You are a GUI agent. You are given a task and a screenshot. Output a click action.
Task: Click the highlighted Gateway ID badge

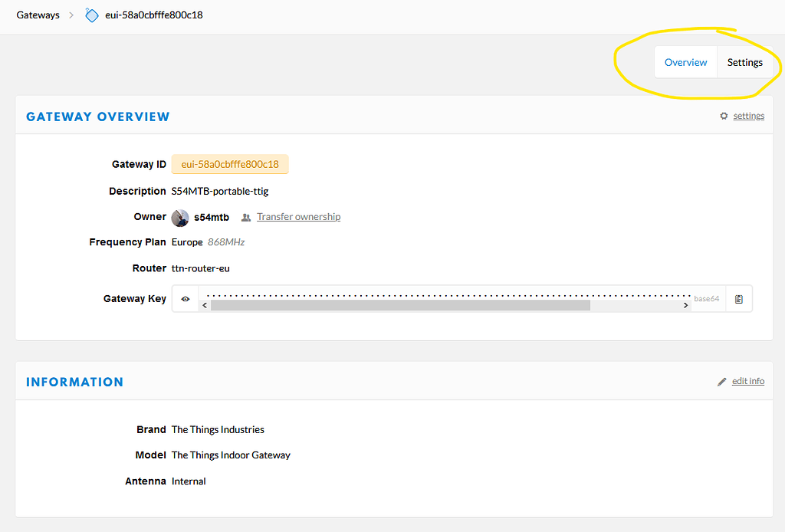(230, 164)
